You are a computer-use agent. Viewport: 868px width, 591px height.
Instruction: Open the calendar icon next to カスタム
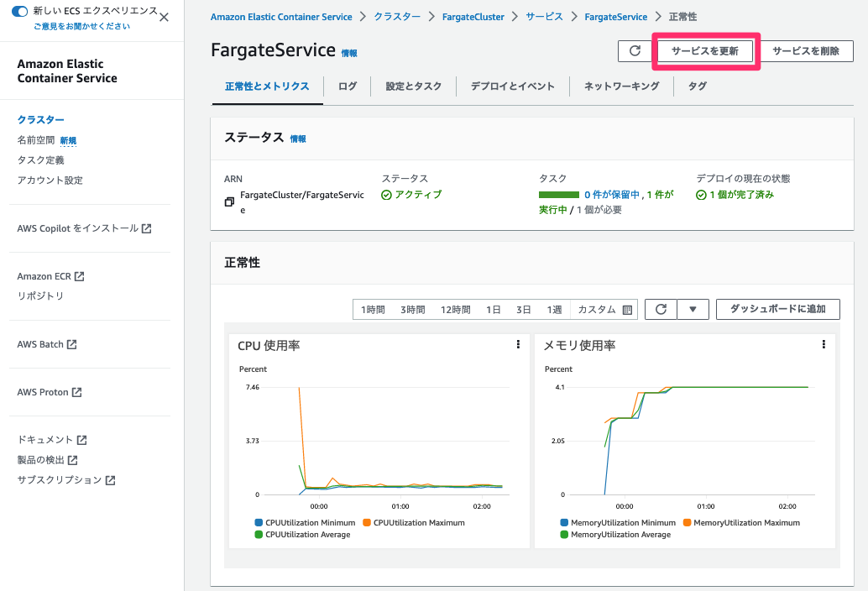pyautogui.click(x=626, y=309)
